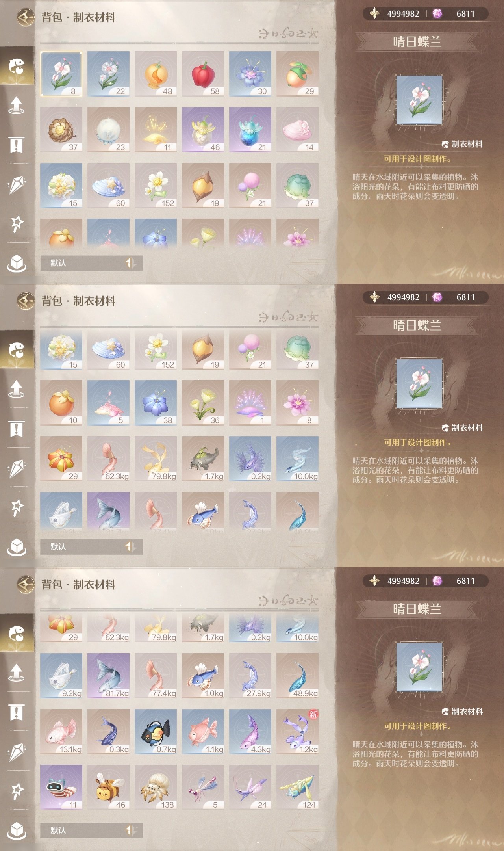The height and width of the screenshot is (851, 504).
Task: Toggle sort order arrow beside 默认 in top panel
Action: click(x=131, y=263)
